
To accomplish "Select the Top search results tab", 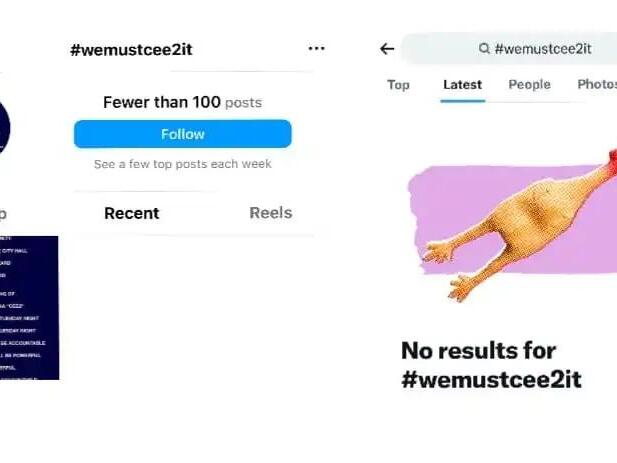I will 398,85.
